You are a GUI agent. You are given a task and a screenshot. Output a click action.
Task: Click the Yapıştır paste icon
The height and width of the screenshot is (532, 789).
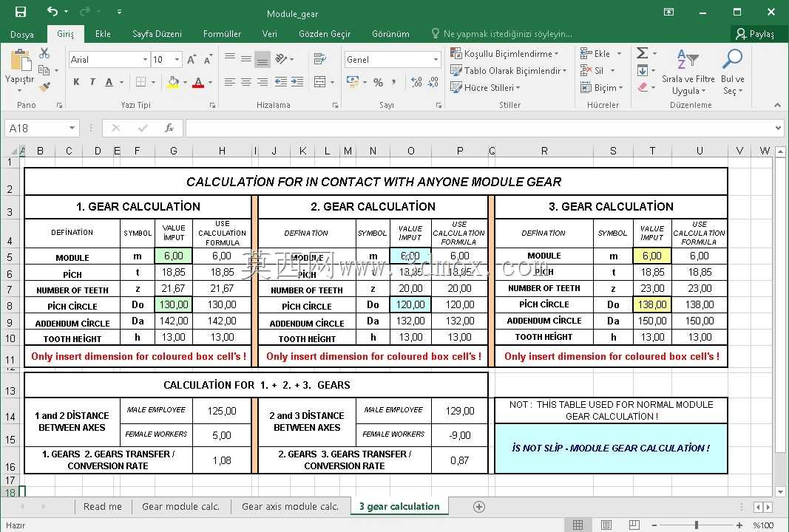click(20, 61)
